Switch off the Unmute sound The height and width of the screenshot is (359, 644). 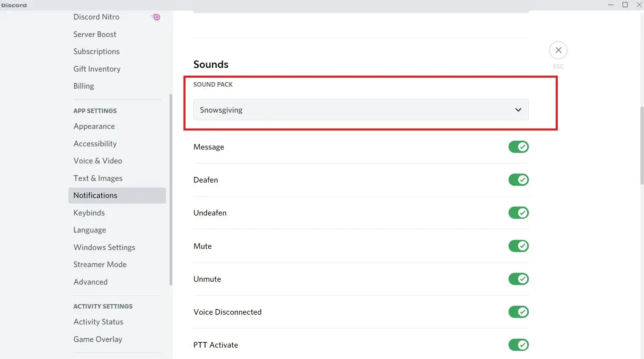[x=518, y=279]
